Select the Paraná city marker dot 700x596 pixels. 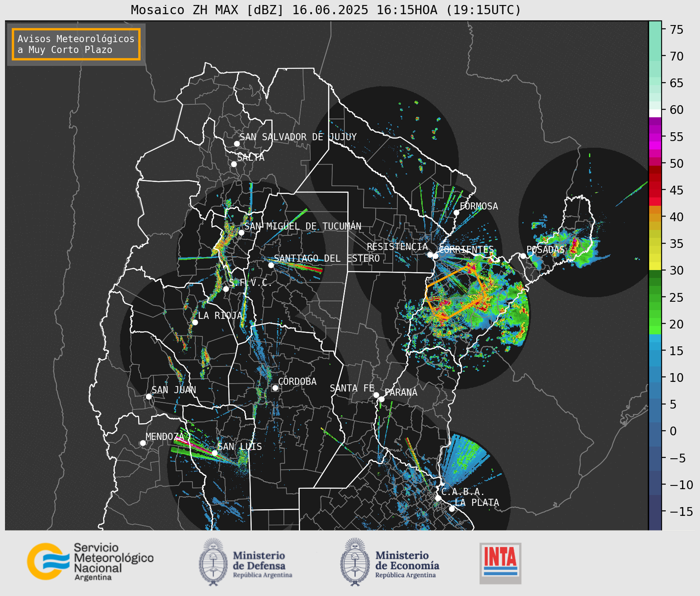382,399
